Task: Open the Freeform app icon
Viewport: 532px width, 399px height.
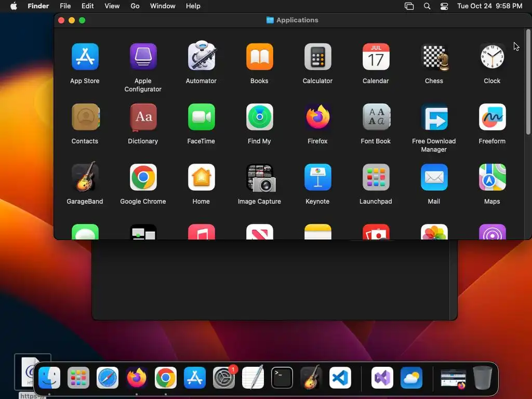Action: click(x=493, y=117)
